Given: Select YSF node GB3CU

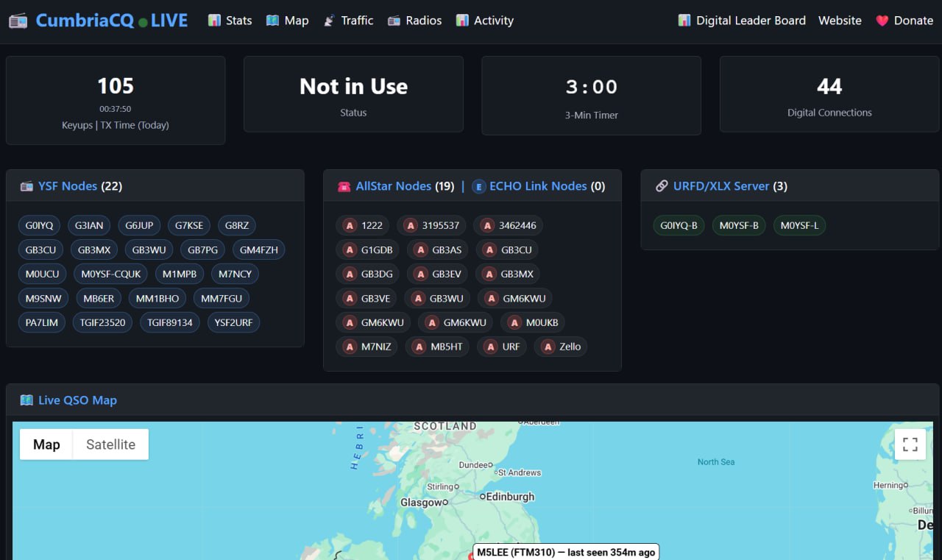Looking at the screenshot, I should point(40,250).
